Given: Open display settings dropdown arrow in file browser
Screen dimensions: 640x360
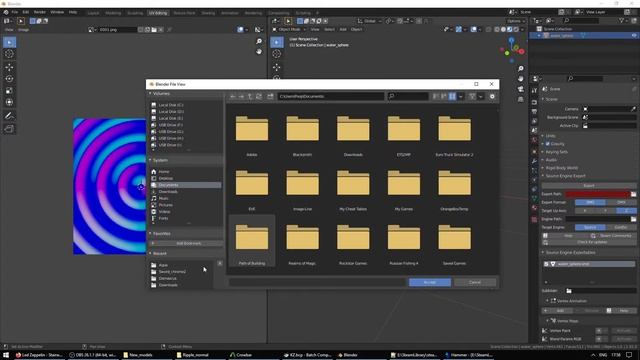Looking at the screenshot, I should [461, 96].
